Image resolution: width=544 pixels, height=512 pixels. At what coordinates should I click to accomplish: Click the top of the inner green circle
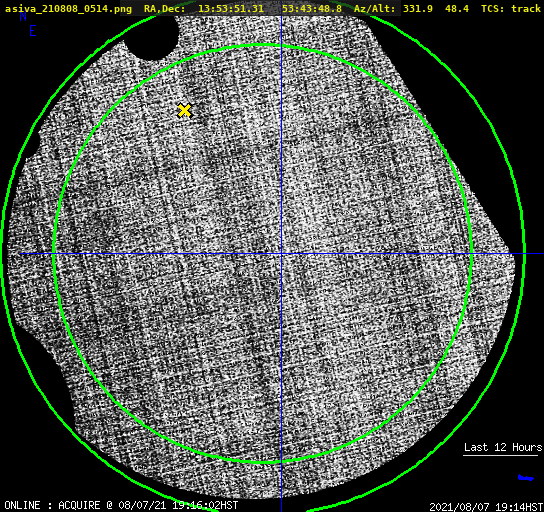pyautogui.click(x=263, y=45)
